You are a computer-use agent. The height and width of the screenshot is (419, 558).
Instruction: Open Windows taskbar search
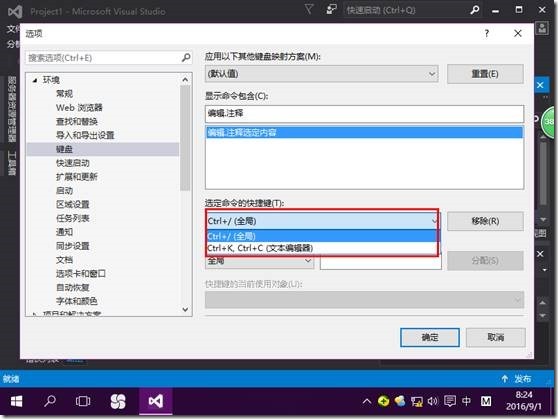[49, 402]
